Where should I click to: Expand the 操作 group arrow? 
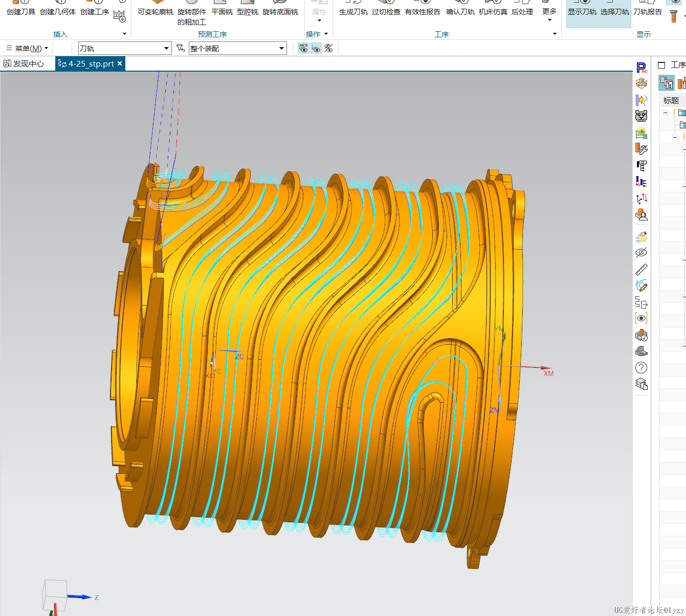tap(326, 34)
